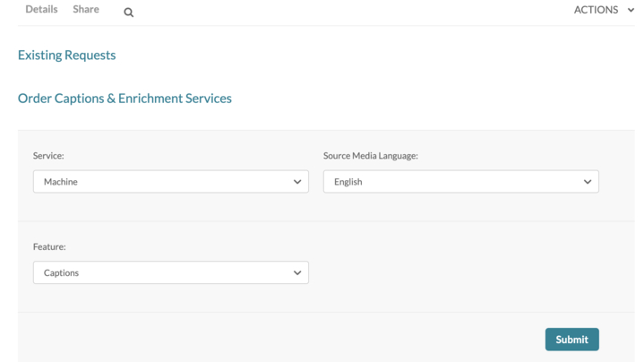
Task: Open the Service dropdown
Action: 170,182
